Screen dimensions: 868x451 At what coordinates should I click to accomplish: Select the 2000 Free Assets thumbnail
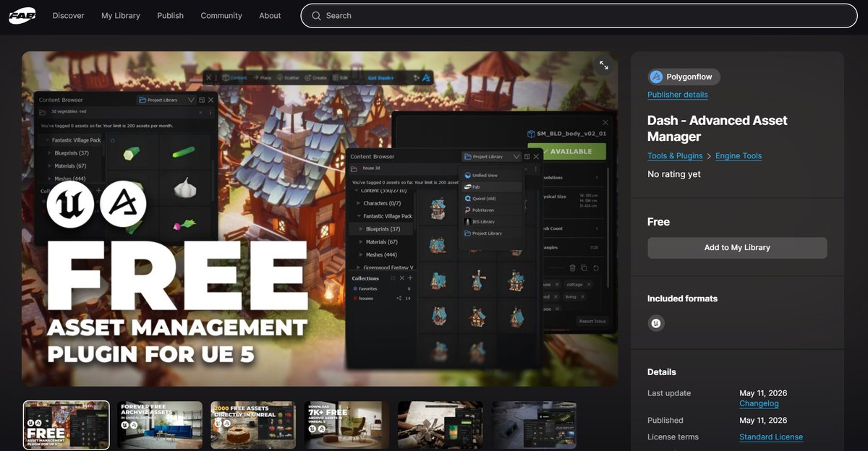(x=253, y=426)
